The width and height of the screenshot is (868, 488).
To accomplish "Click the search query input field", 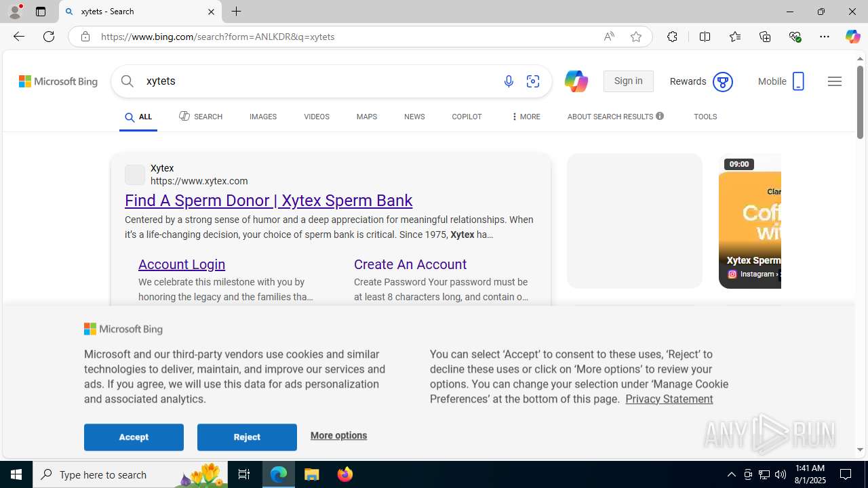I will click(319, 81).
